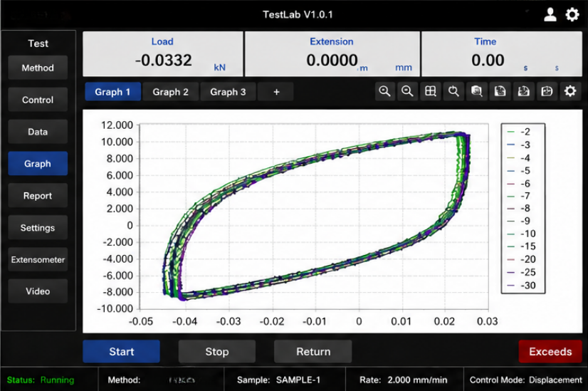Screen dimensions: 588x391
Task: Click the red Exceeds button
Action: [x=550, y=352]
